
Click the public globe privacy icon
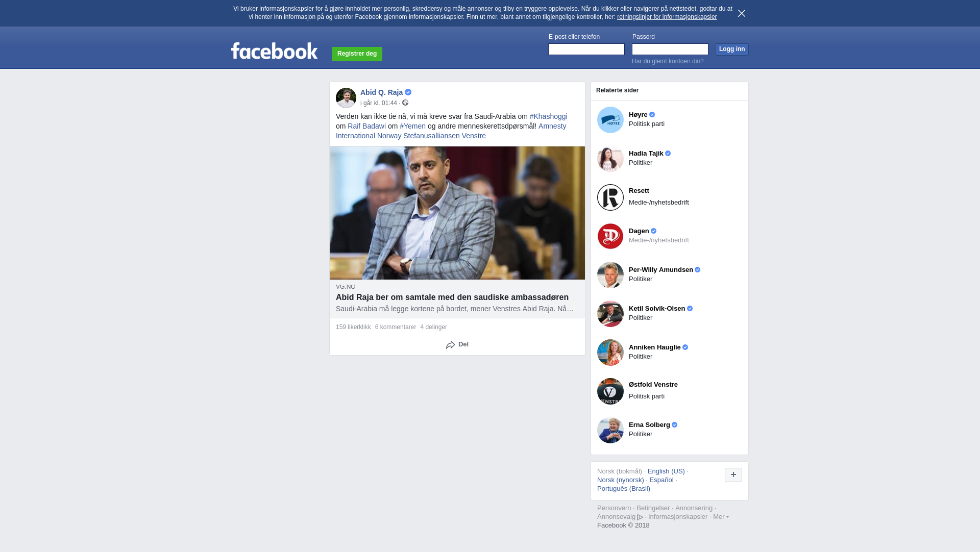point(405,103)
